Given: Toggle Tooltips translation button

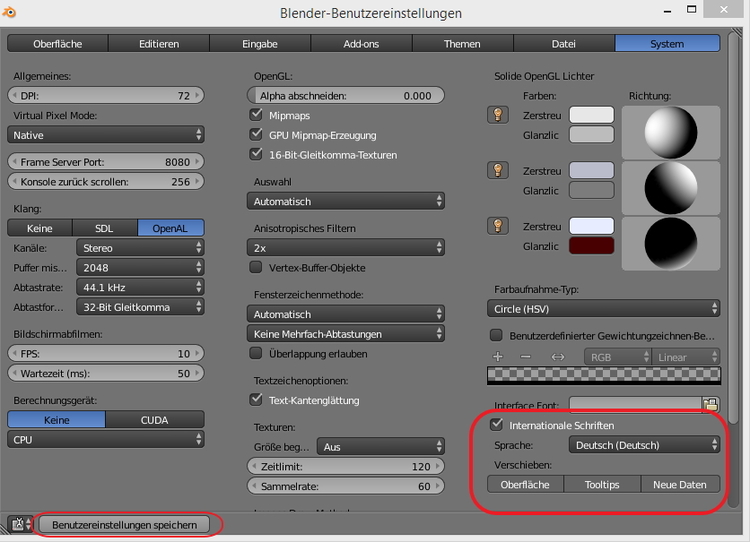Looking at the screenshot, I should tap(602, 484).
